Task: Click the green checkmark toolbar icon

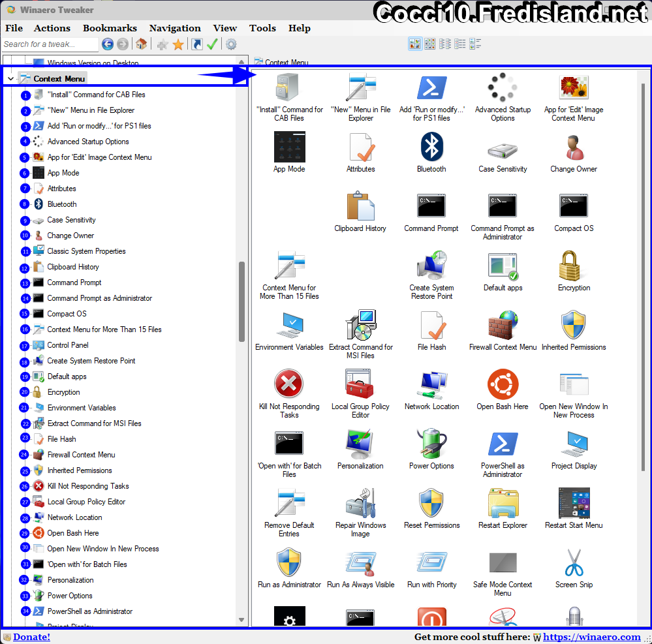Action: [212, 44]
